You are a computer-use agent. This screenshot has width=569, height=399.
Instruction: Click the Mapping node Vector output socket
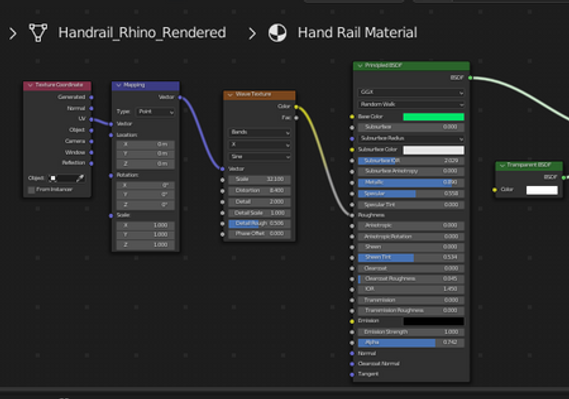tap(180, 97)
